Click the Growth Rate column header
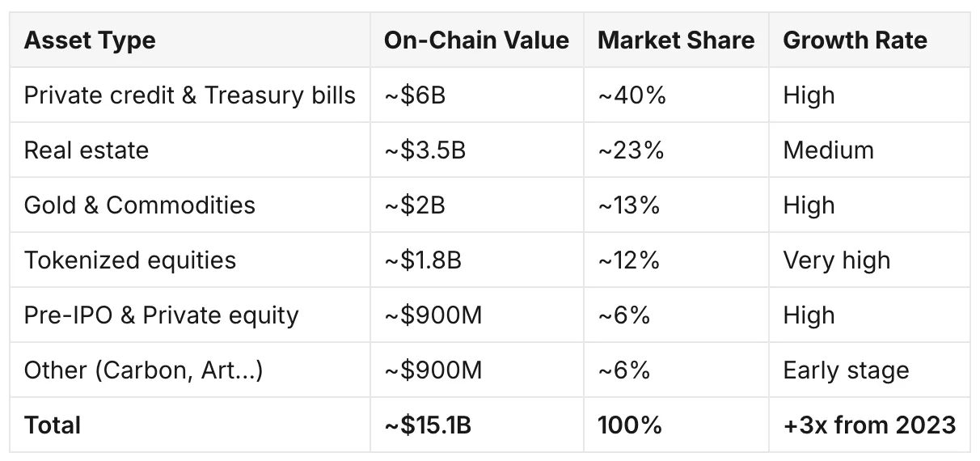This screenshot has width=980, height=461. tap(855, 40)
